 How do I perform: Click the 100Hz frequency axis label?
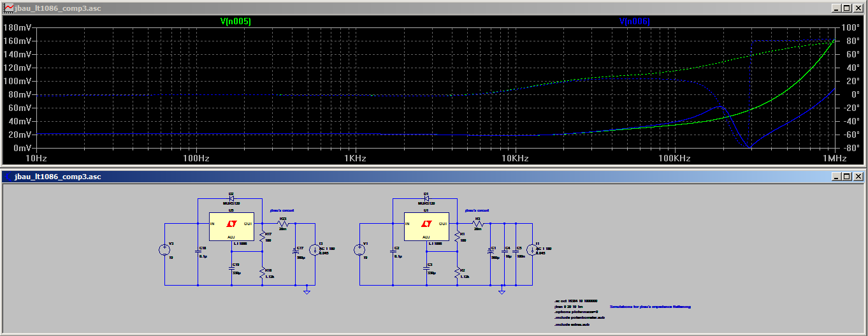pos(196,158)
